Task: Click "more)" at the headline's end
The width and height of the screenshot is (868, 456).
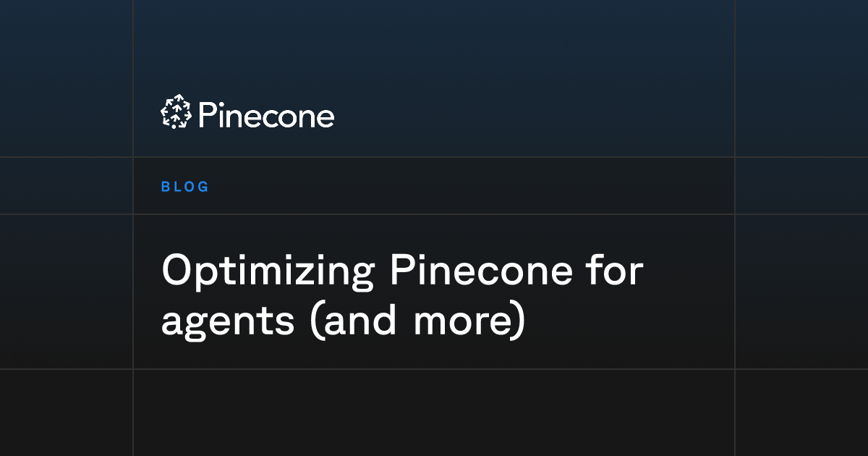Action: coord(468,320)
